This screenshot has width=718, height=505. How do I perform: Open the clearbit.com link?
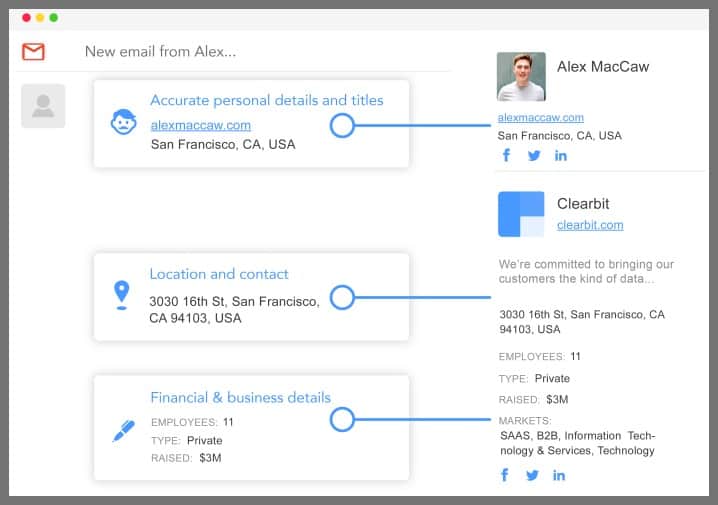(x=590, y=225)
